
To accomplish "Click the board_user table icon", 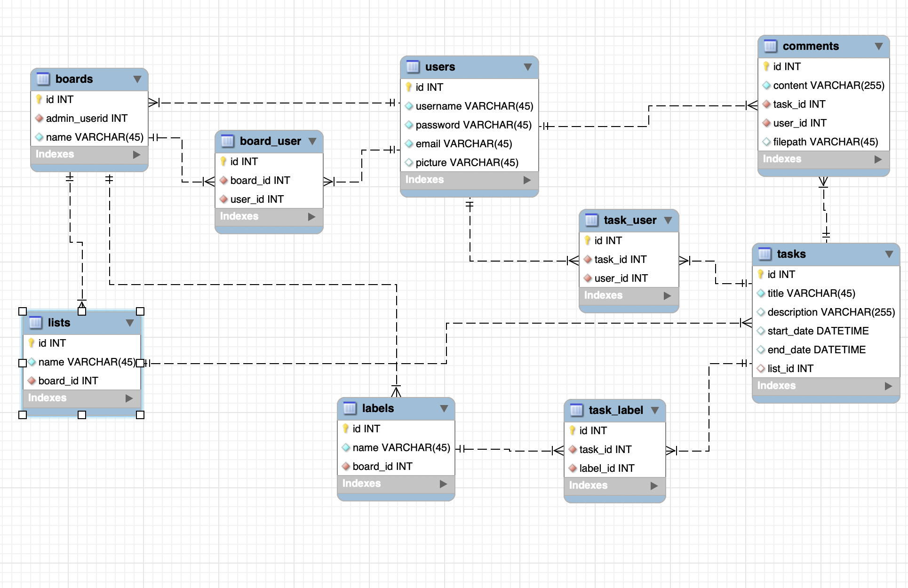I will tap(227, 141).
